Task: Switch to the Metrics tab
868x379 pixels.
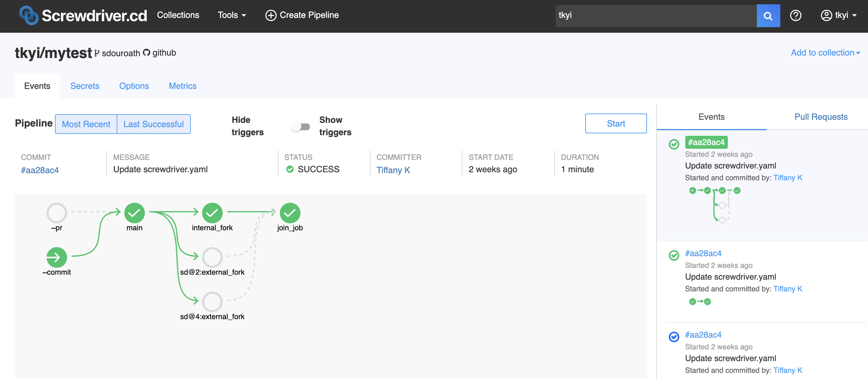Action: click(183, 86)
